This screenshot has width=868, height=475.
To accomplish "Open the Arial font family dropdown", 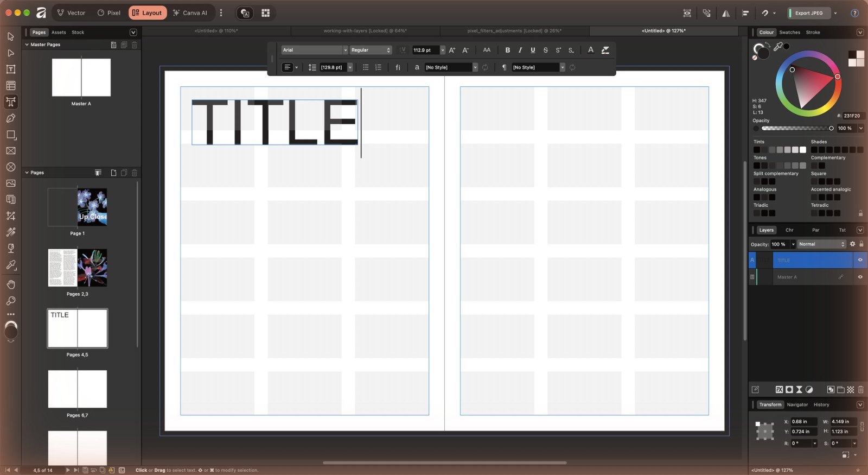I will coord(314,50).
